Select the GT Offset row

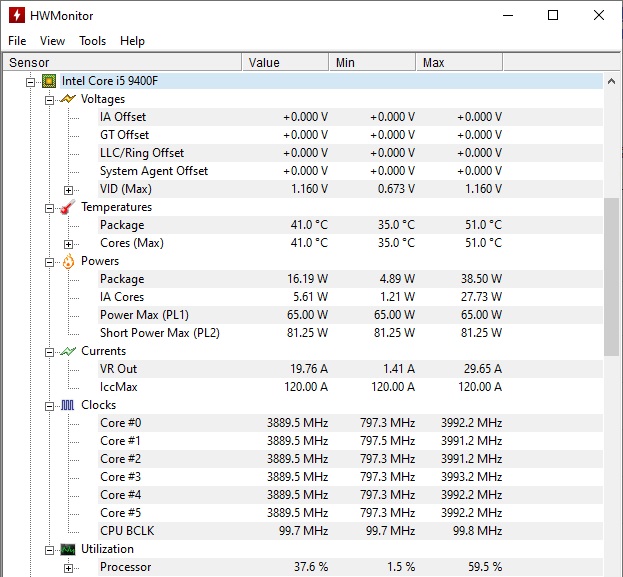pyautogui.click(x=351, y=135)
